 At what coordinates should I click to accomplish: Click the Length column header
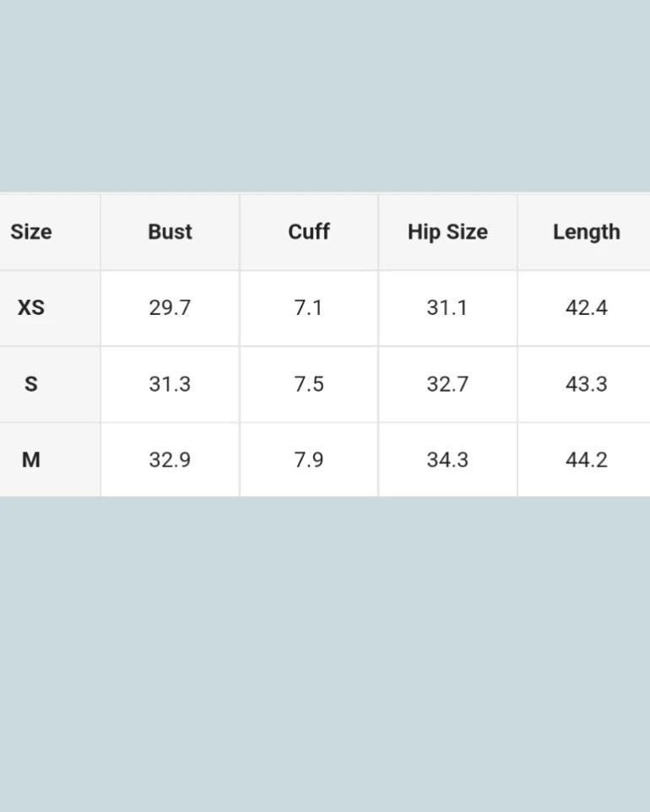coord(586,232)
